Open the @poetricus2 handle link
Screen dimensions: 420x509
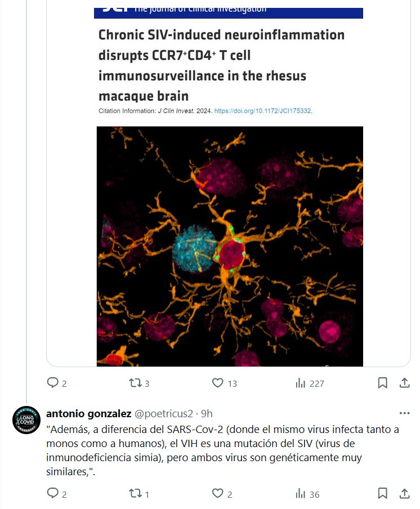(163, 413)
